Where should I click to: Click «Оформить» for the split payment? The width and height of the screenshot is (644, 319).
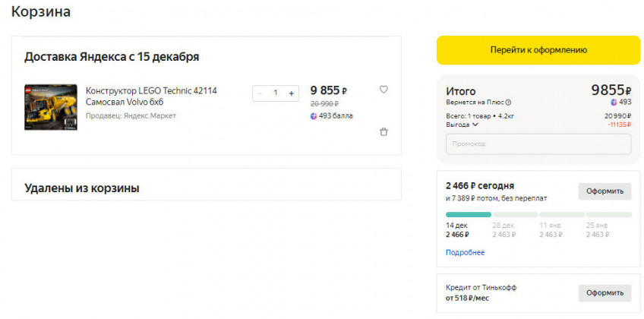coord(605,191)
